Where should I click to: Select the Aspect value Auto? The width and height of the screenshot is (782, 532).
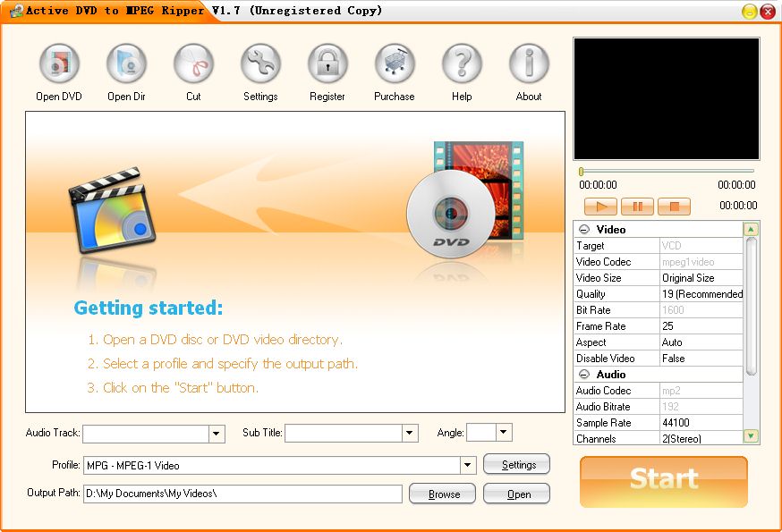click(x=701, y=342)
